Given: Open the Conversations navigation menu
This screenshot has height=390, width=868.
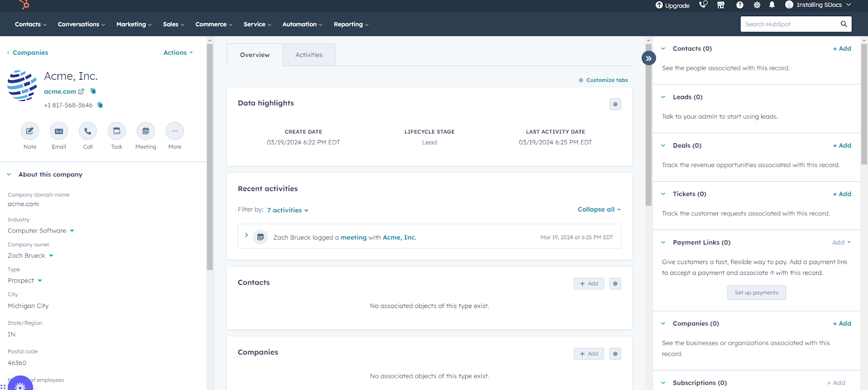Looking at the screenshot, I should 81,24.
